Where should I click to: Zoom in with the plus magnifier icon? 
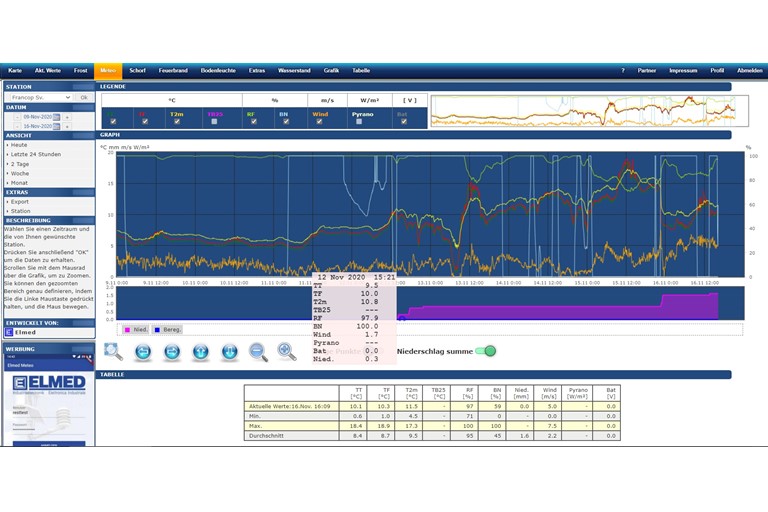click(x=287, y=351)
